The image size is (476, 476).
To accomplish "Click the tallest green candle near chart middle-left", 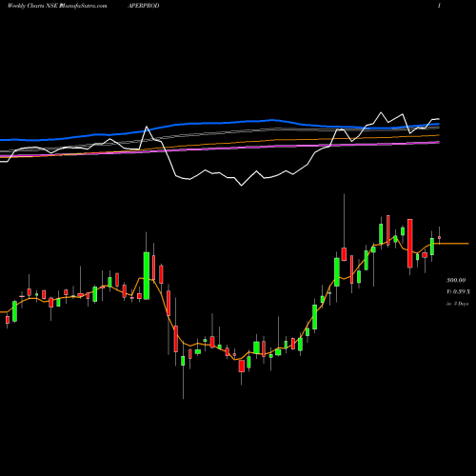I will point(147,275).
